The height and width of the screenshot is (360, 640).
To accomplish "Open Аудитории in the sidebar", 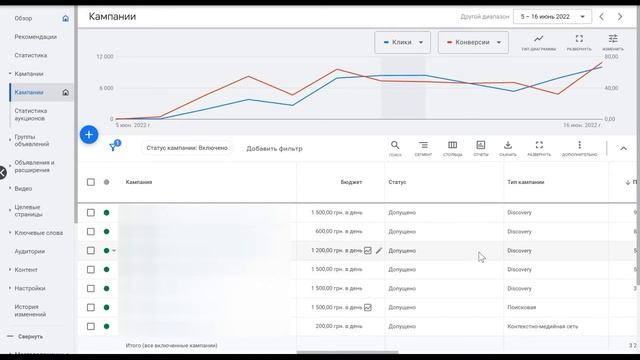I will point(29,251).
